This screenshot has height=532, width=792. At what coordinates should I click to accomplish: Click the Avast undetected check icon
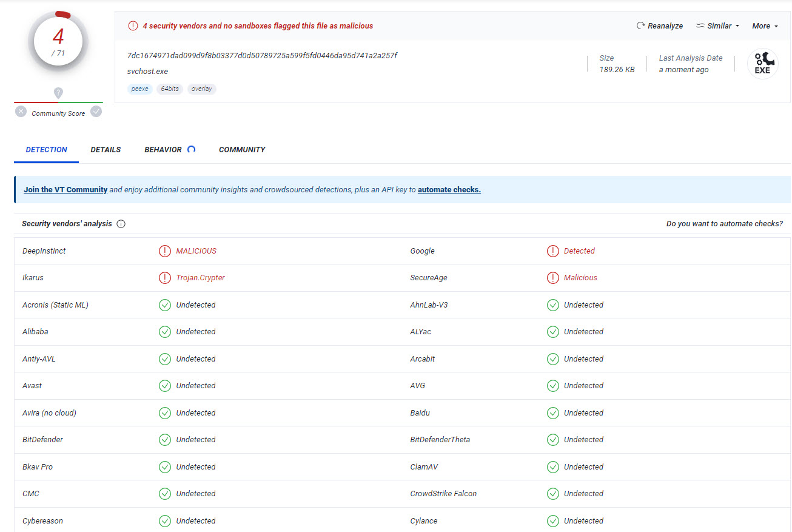(x=164, y=386)
